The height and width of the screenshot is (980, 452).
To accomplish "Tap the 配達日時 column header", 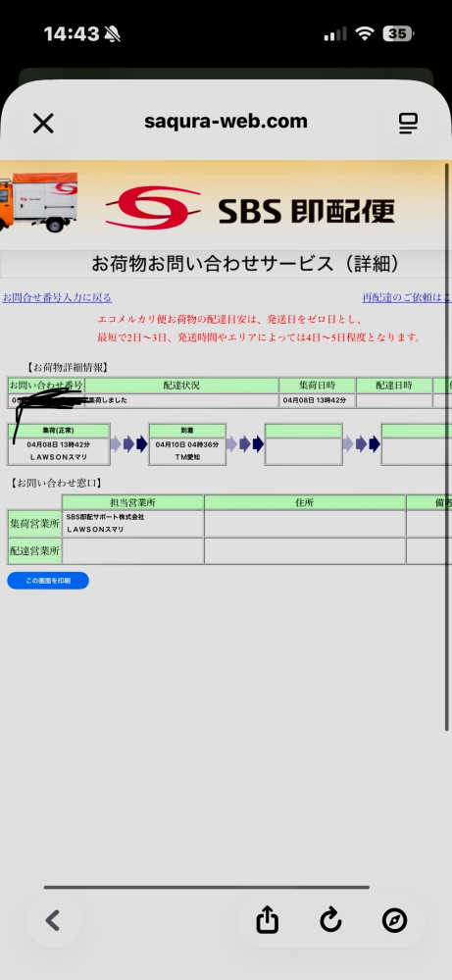I will click(x=394, y=386).
